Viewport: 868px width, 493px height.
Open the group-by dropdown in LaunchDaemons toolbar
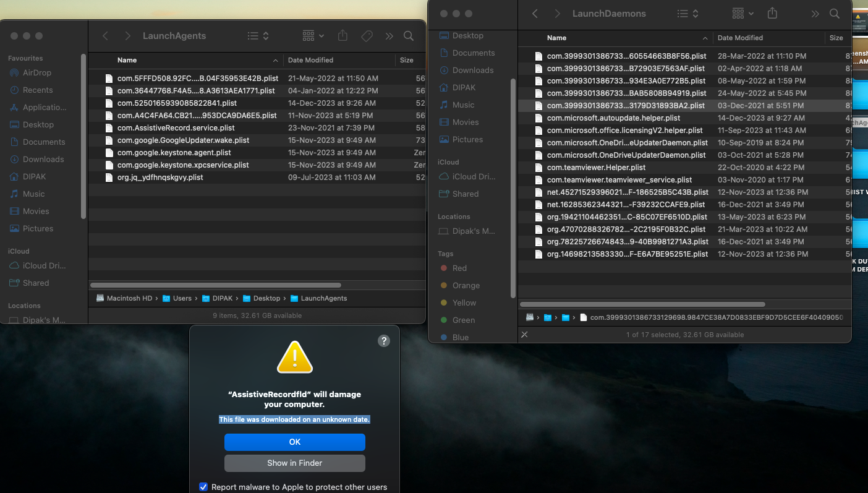point(740,13)
